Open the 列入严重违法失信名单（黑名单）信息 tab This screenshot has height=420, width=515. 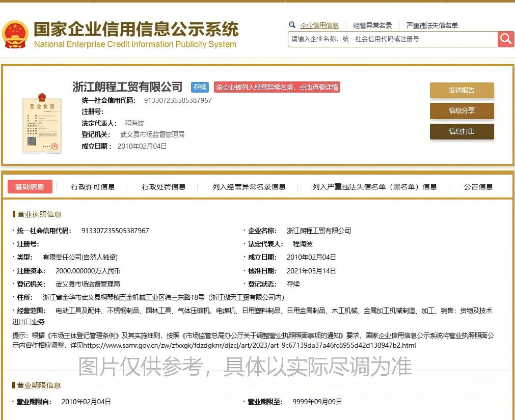click(374, 187)
